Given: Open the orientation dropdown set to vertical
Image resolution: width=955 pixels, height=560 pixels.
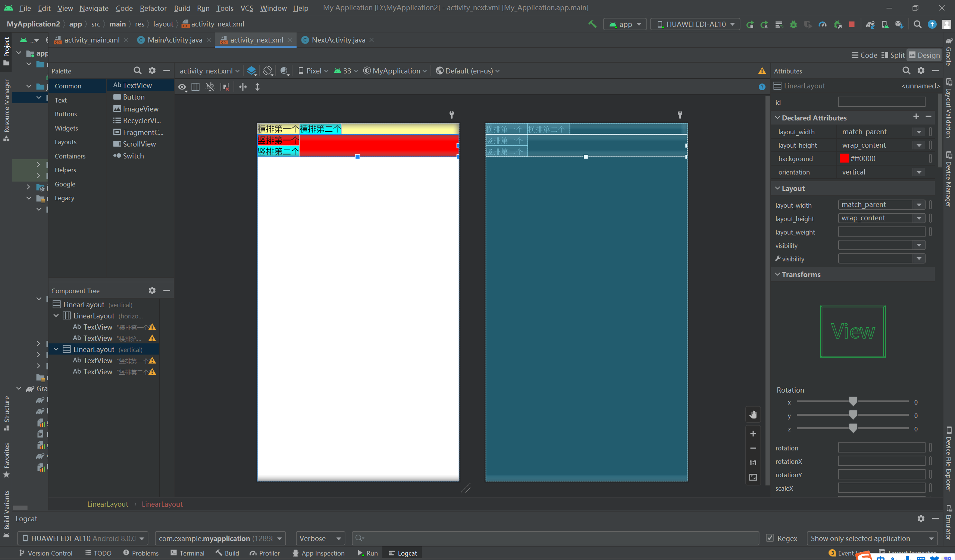Looking at the screenshot, I should coord(919,172).
